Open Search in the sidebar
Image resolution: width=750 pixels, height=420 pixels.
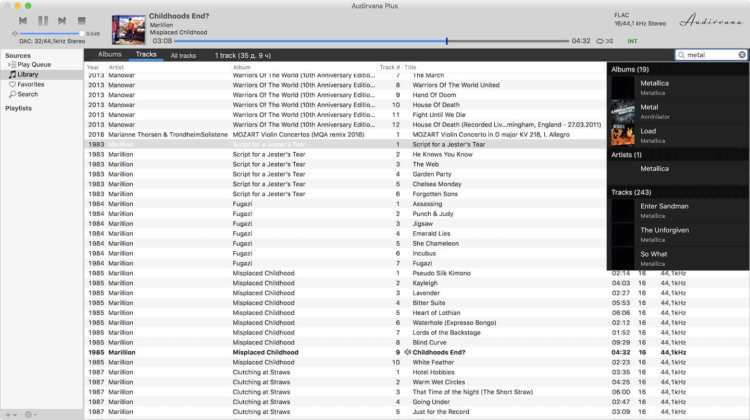pyautogui.click(x=28, y=94)
